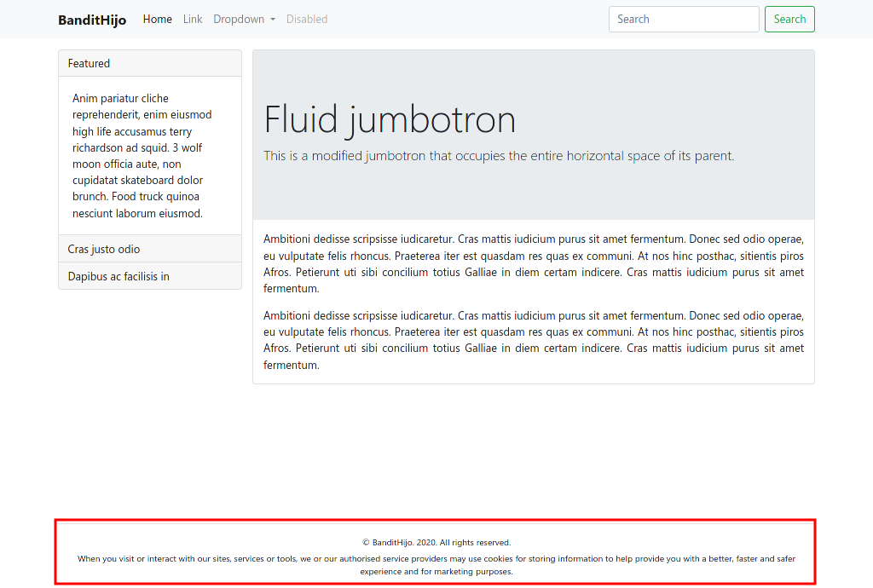The image size is (873, 588).
Task: Click the caret arrow beside Dropdown
Action: tap(273, 20)
